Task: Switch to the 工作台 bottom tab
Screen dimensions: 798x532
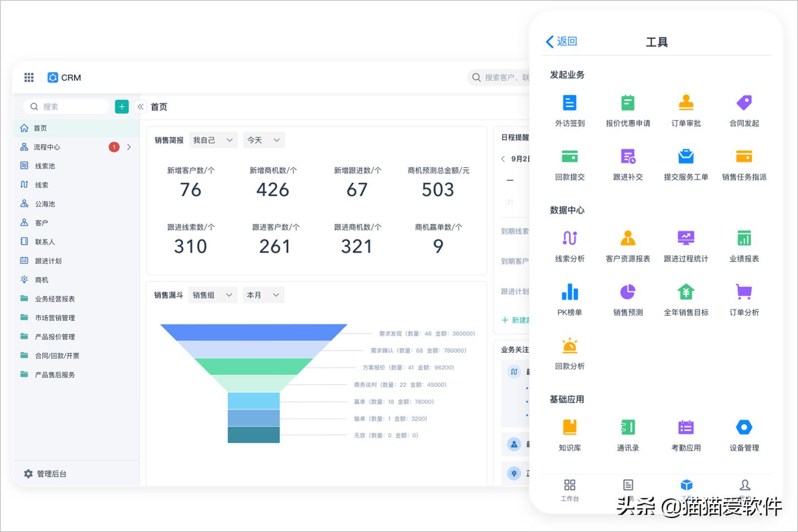Action: pyautogui.click(x=569, y=490)
